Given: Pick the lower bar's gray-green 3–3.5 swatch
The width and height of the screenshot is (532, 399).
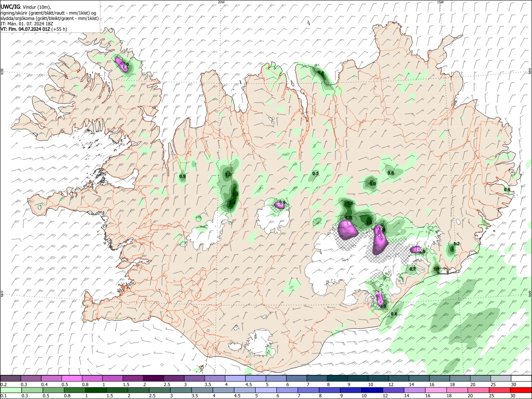Looking at the screenshot, I should click(181, 390).
